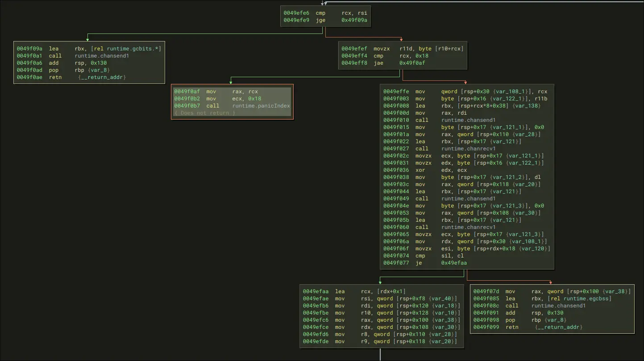Click runtime.chansend1 call at 0049f08c
Screen dimensions: 644x361
(558, 306)
